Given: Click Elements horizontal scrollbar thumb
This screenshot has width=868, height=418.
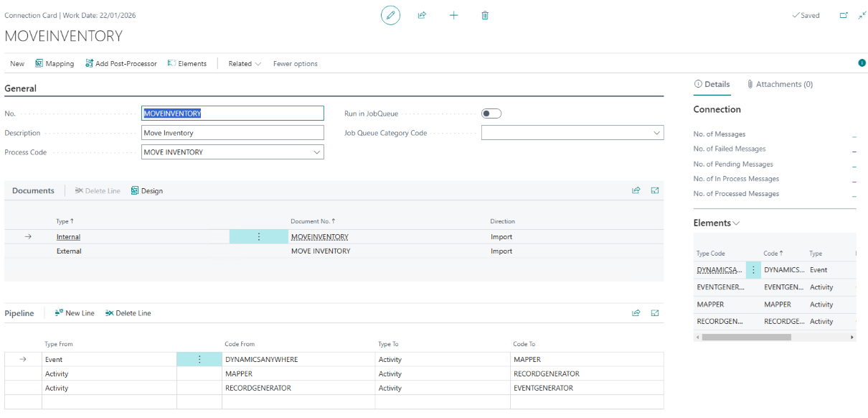Looking at the screenshot, I should click(746, 337).
